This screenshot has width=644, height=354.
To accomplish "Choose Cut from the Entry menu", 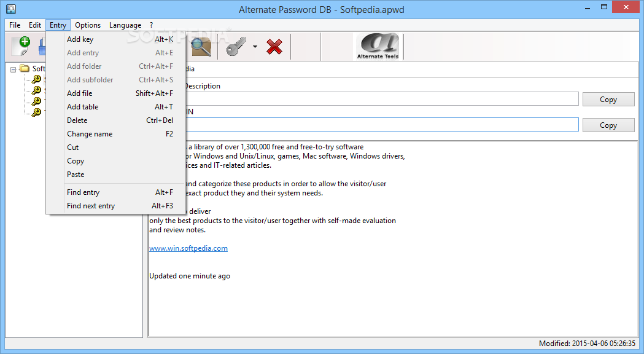I will 116,147.
